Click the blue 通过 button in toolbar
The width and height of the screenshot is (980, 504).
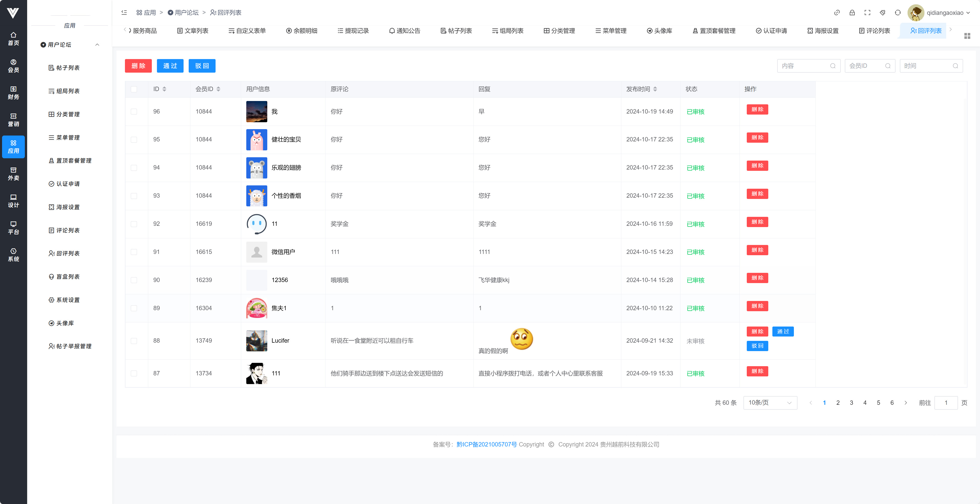pos(170,66)
